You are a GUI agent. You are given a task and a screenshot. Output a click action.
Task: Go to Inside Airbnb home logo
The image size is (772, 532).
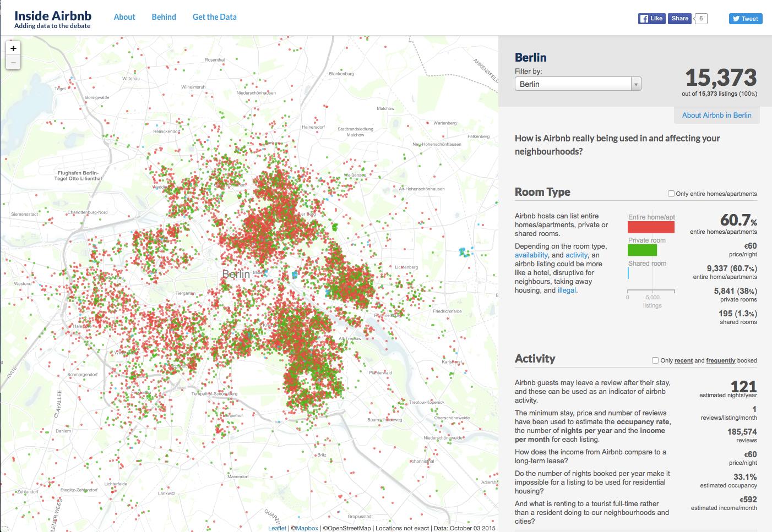pos(53,19)
